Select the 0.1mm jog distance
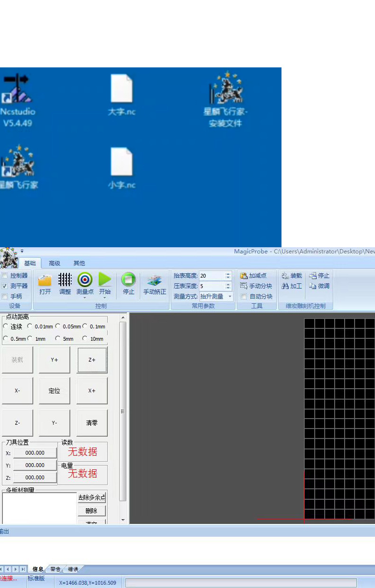 tap(85, 327)
